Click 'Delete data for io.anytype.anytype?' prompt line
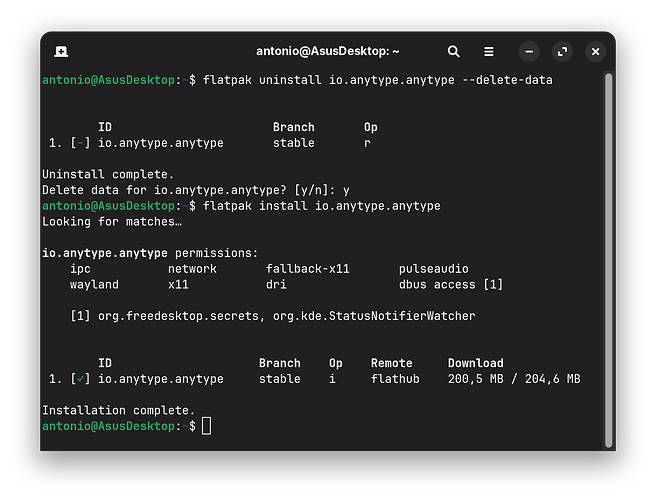The width and height of the screenshot is (655, 500). point(196,190)
